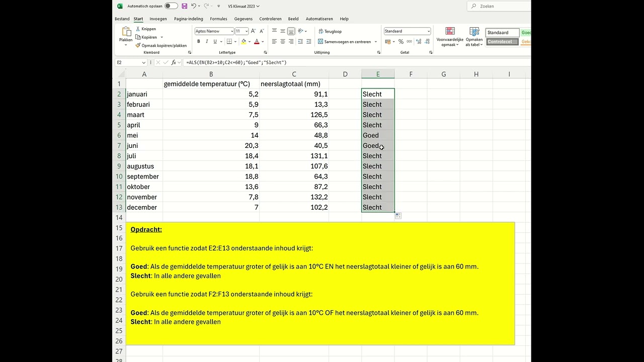The height and width of the screenshot is (362, 644).
Task: Click the accounting currency format icon
Action: (389, 42)
